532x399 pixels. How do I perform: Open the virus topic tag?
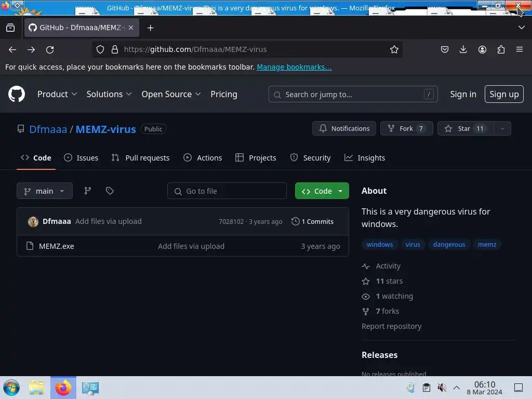coord(413,244)
